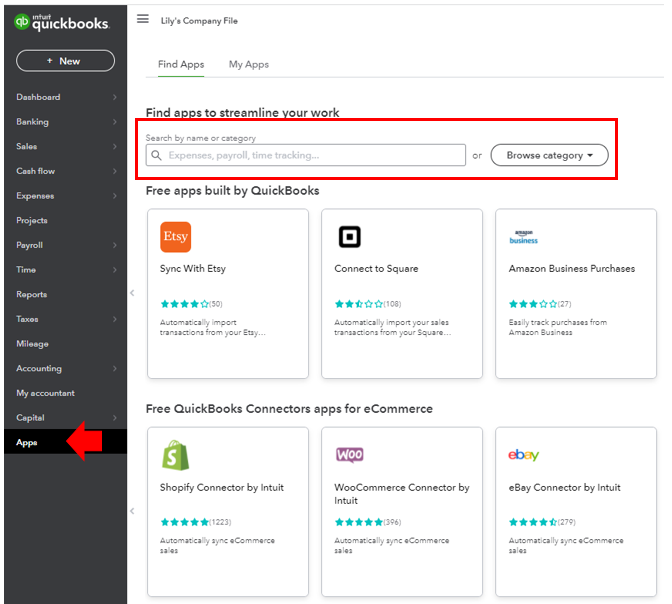This screenshot has width=672, height=604.
Task: Open Shopify Connector by Intuit title
Action: 222,487
